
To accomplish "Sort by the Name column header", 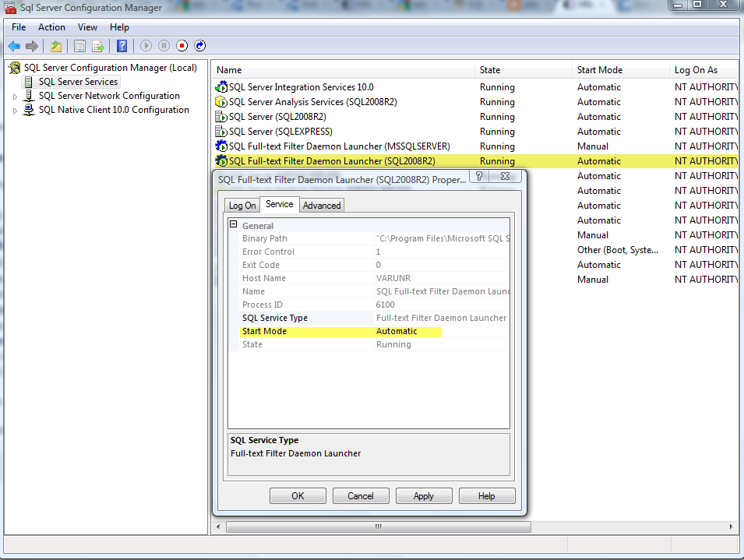I will click(x=343, y=70).
